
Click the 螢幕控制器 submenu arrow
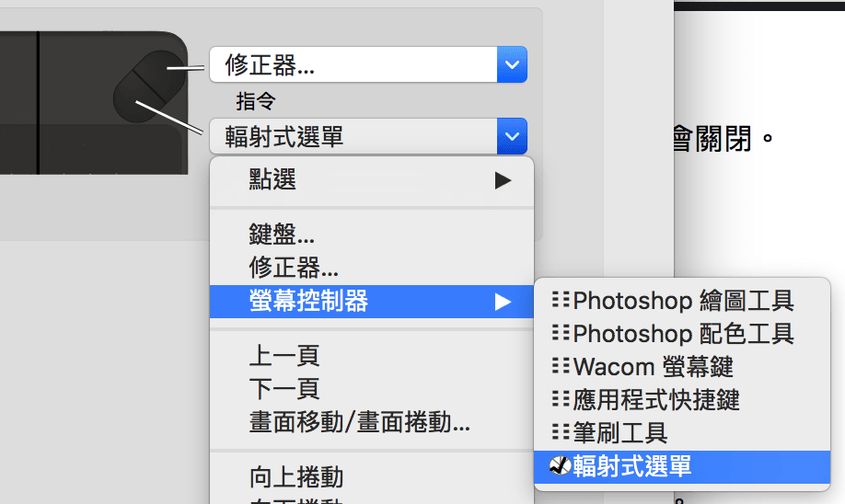503,302
